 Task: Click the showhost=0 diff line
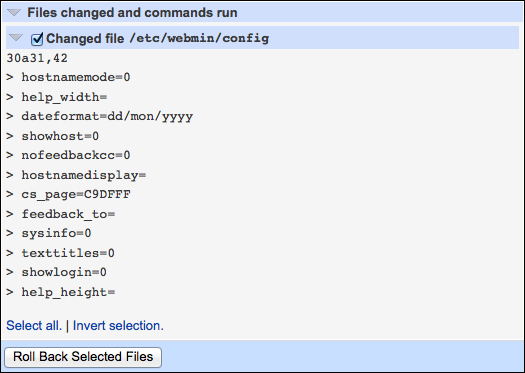tap(53, 136)
